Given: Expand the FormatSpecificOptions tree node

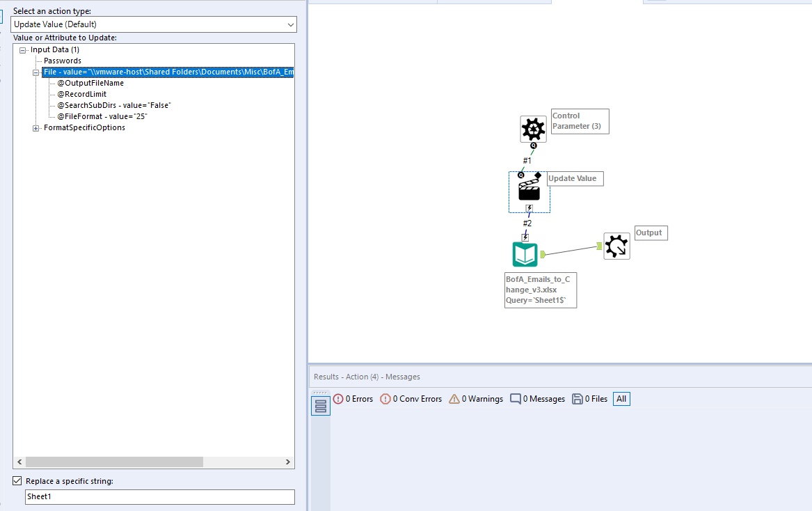Looking at the screenshot, I should pyautogui.click(x=35, y=127).
